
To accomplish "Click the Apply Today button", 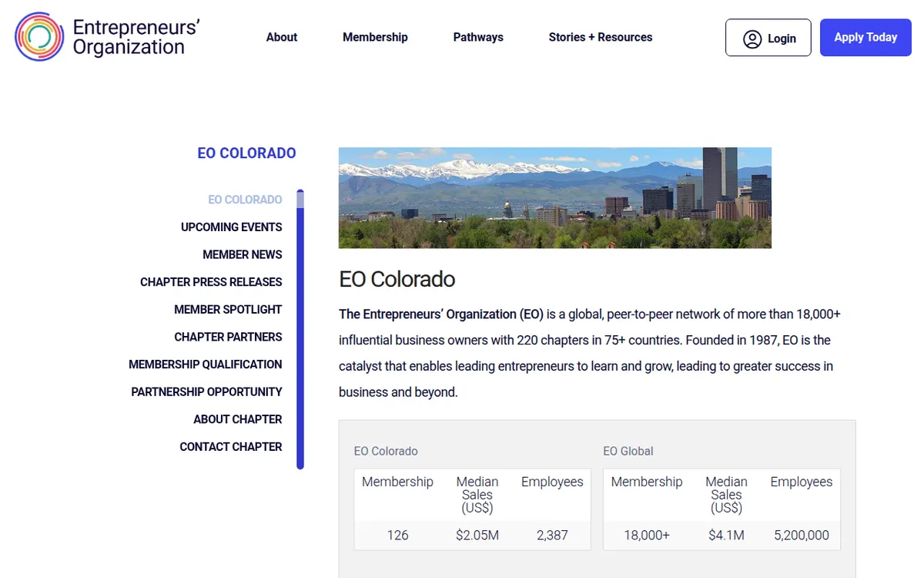I will [x=865, y=38].
